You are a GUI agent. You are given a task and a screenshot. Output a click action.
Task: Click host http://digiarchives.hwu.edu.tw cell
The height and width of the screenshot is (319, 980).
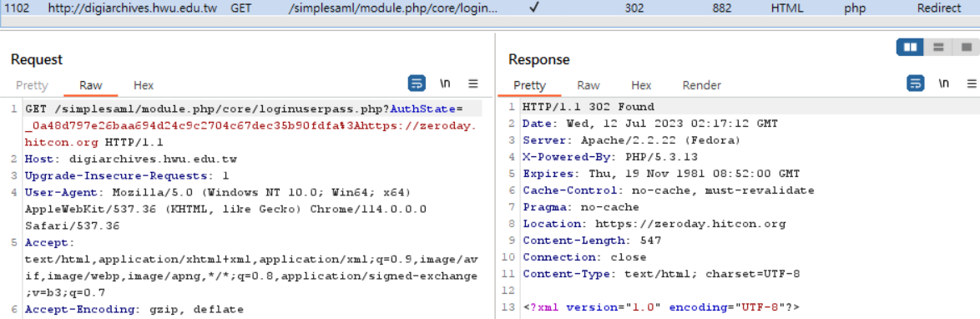133,8
